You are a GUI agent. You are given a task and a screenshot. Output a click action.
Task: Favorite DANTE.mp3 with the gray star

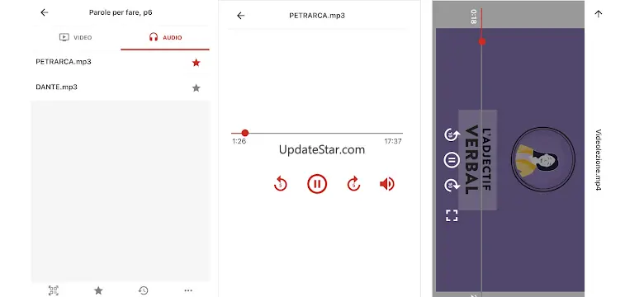(197, 87)
